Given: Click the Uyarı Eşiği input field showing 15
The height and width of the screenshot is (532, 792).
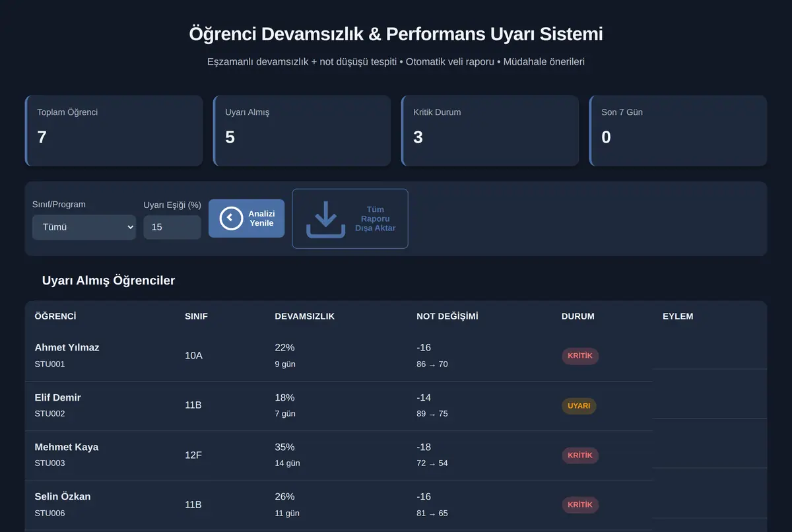Looking at the screenshot, I should click(172, 227).
